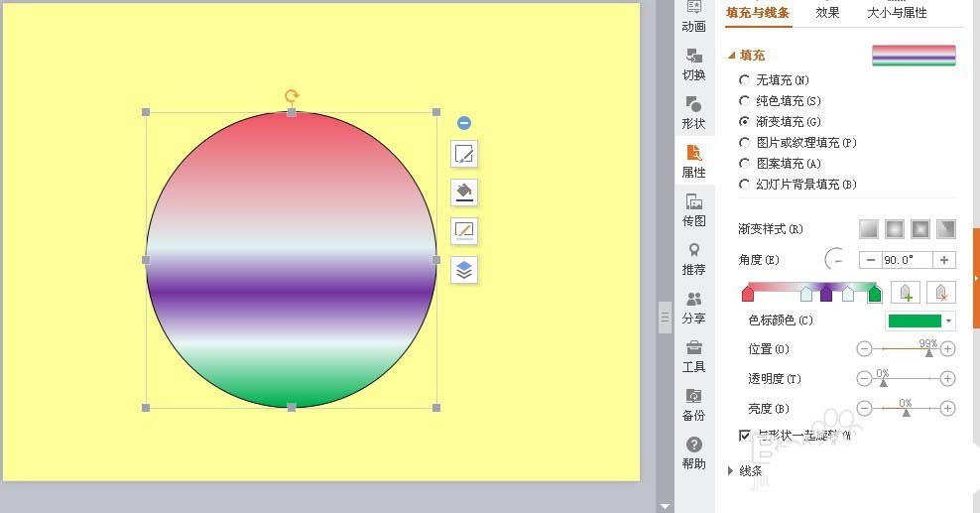980x513 pixels.
Task: Choose the path gradient style
Action: click(x=946, y=229)
